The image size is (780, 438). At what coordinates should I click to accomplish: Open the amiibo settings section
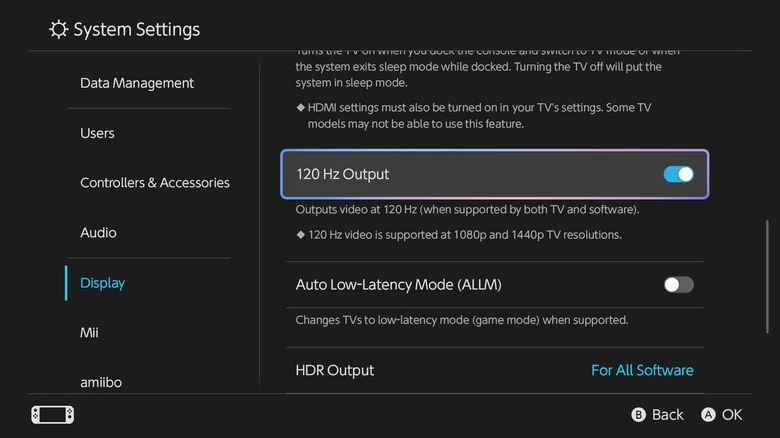(101, 381)
